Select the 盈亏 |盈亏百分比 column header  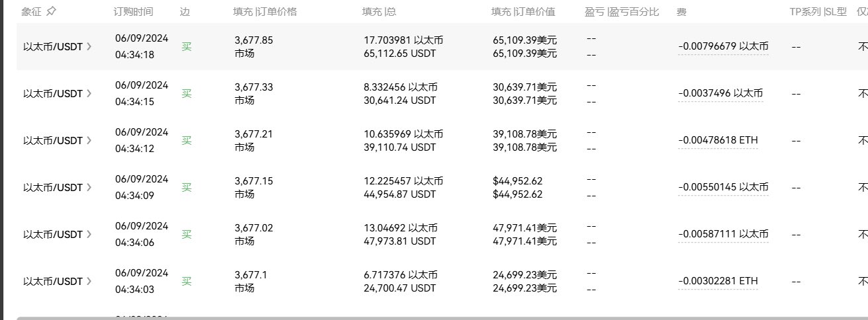622,12
